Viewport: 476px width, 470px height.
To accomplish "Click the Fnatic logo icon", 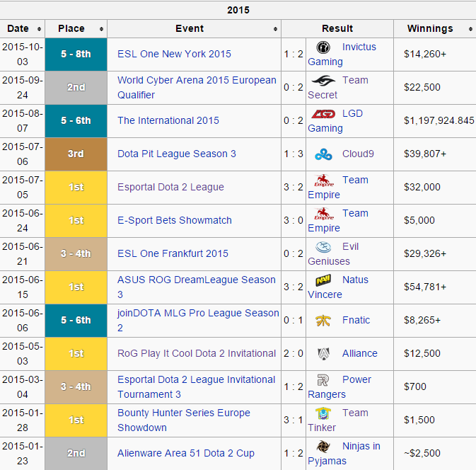I will point(323,320).
